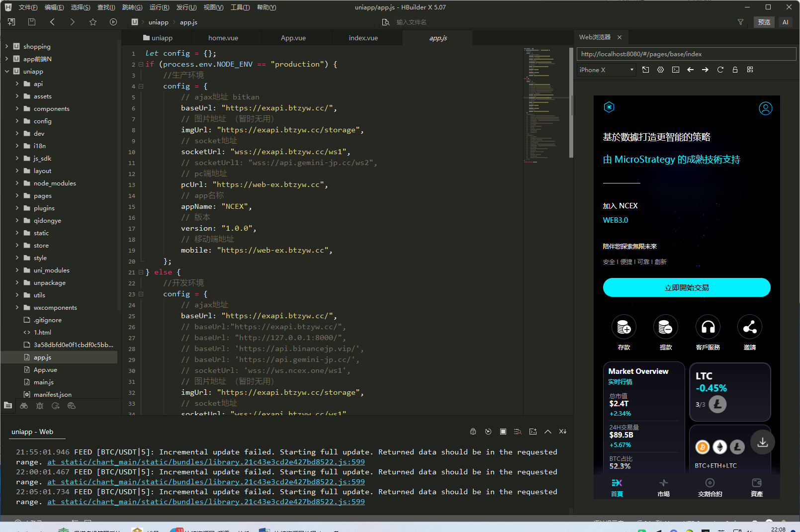Expand the wxcomponents folder
Viewport: 800px width, 532px height.
pyautogui.click(x=17, y=307)
